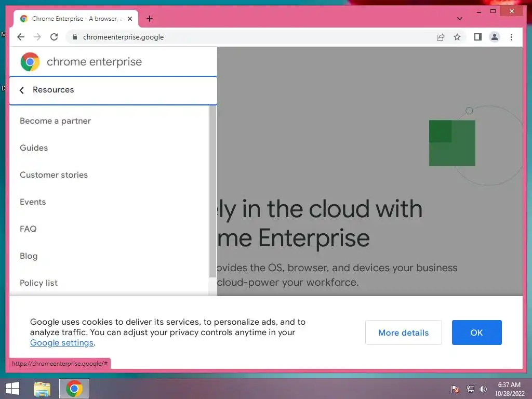The height and width of the screenshot is (399, 532).
Task: Open File Explorer from the taskbar
Action: (x=42, y=389)
